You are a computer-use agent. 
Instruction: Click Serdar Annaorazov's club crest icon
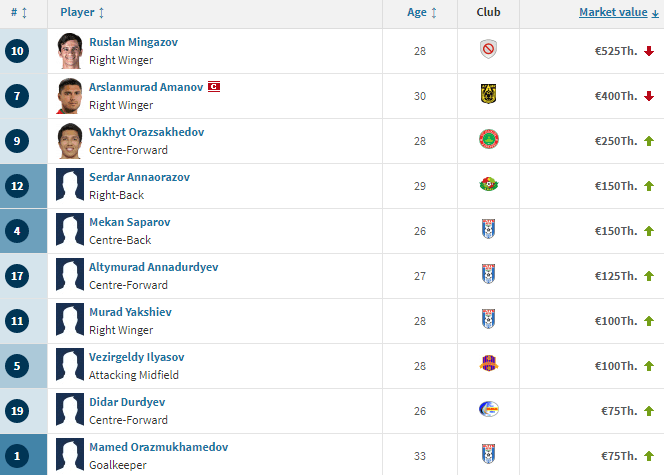coord(488,185)
